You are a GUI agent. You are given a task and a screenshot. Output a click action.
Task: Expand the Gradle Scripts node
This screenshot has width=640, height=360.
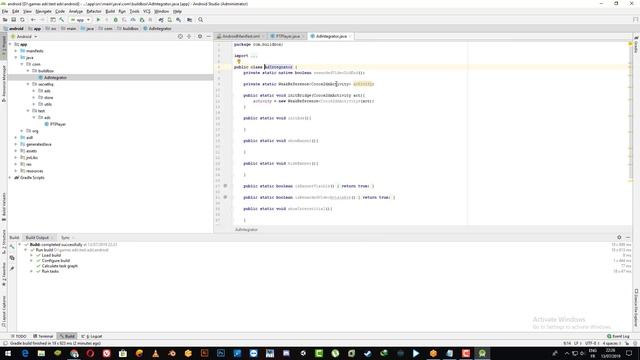[10, 178]
